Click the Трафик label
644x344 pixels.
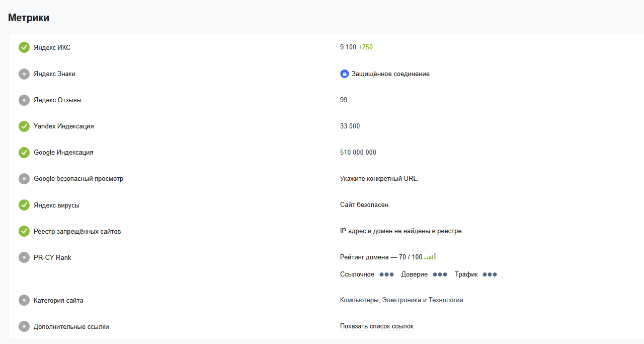click(466, 274)
